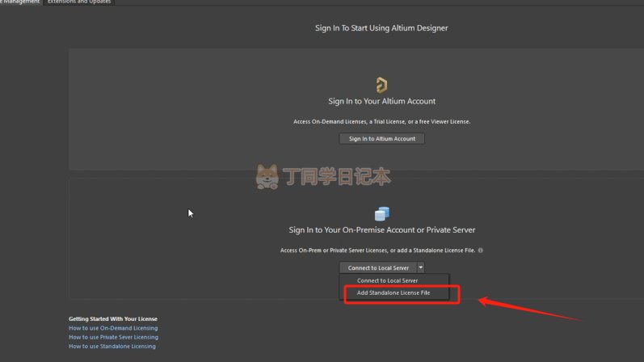Screen dimensions: 644x362
Task: Click the Sign In to Altium Account button
Action: click(x=381, y=139)
